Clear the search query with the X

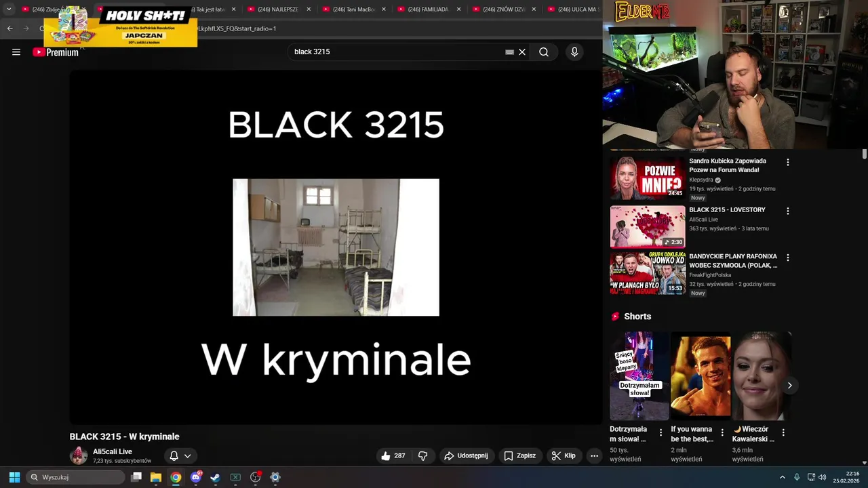522,52
